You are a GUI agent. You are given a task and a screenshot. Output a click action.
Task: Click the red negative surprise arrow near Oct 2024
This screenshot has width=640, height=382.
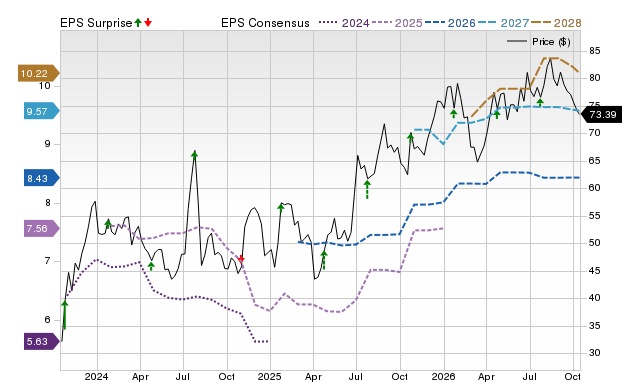pyautogui.click(x=241, y=259)
